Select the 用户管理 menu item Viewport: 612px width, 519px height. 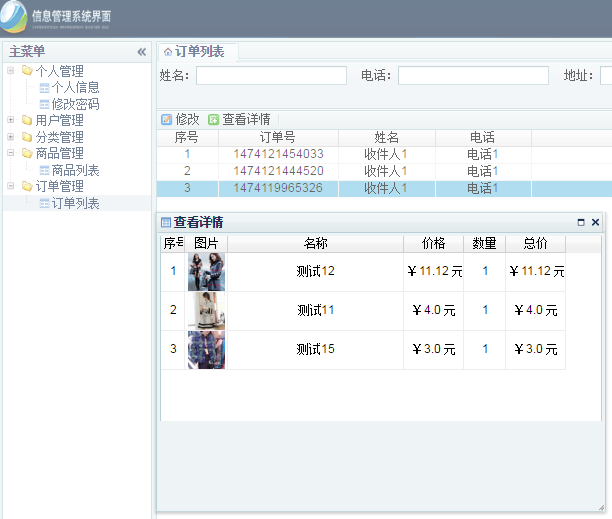59,120
